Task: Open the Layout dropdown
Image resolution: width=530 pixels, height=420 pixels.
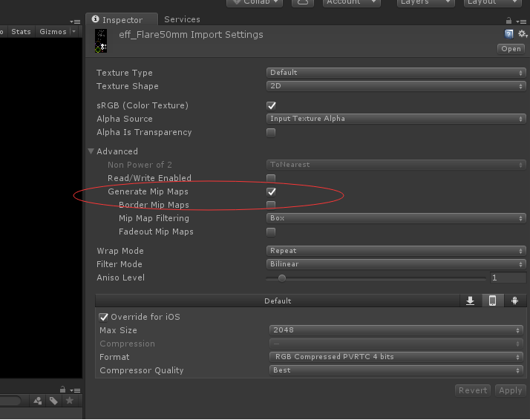Action: (x=492, y=3)
